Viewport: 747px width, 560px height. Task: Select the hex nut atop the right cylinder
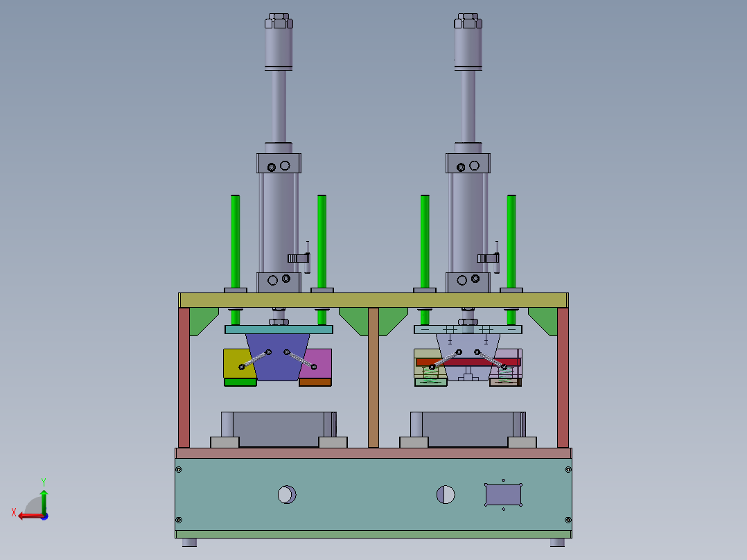coord(468,19)
